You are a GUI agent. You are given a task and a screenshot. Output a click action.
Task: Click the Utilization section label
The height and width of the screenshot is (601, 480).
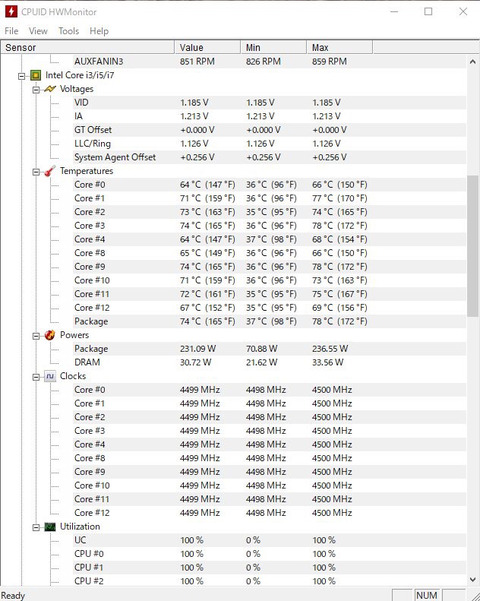pos(80,527)
